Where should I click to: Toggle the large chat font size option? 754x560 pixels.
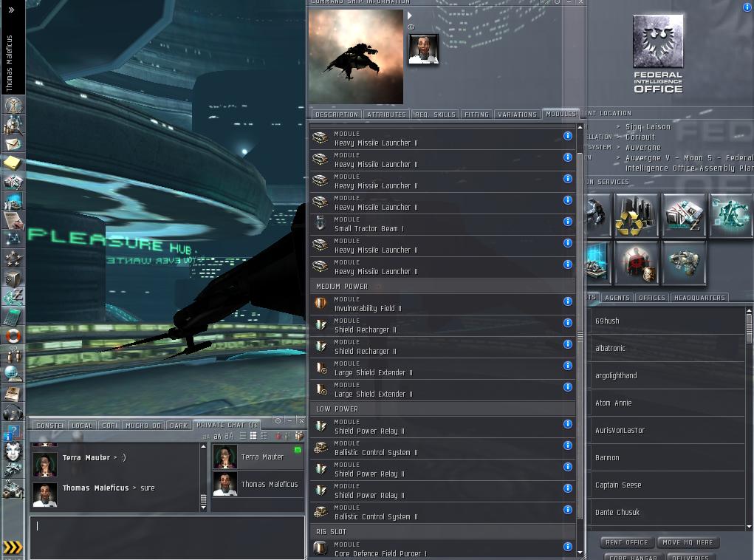click(229, 437)
